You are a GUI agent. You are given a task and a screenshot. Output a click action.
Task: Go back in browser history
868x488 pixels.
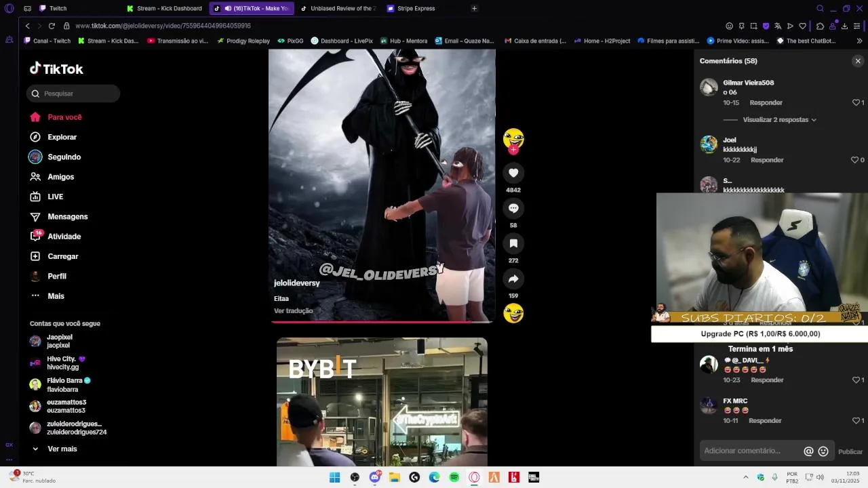pyautogui.click(x=27, y=26)
